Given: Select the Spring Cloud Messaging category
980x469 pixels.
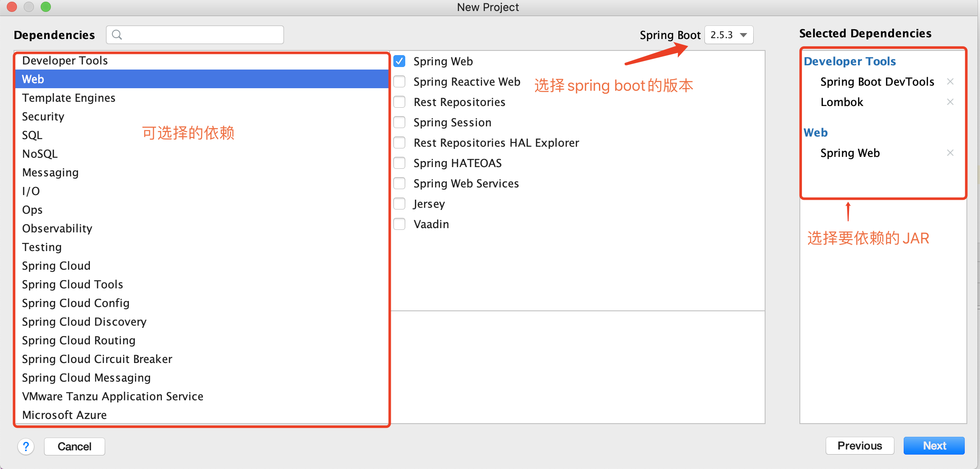Looking at the screenshot, I should [202, 377].
